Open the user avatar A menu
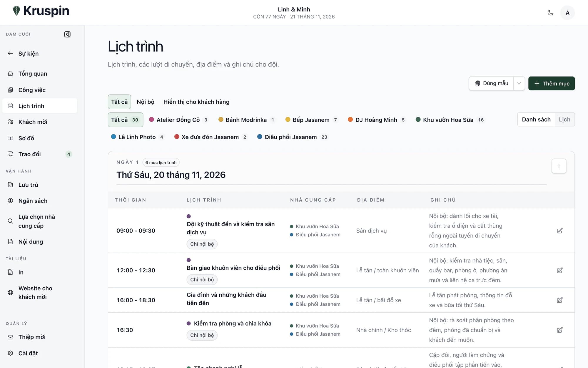588x368 pixels. click(x=567, y=13)
